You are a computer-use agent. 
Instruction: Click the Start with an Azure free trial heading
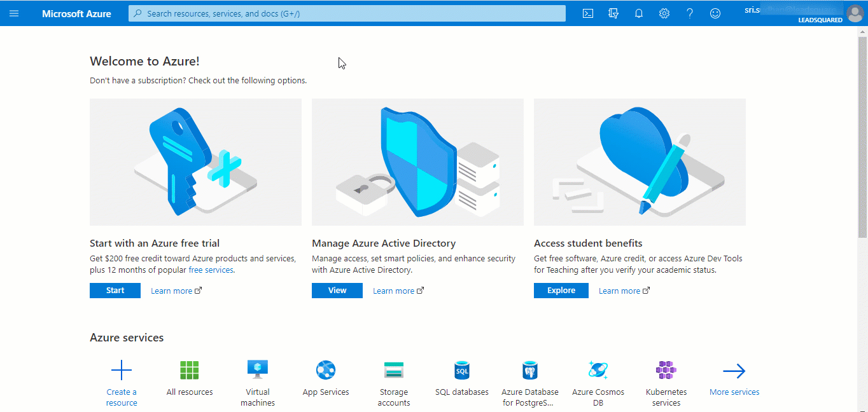click(x=155, y=244)
